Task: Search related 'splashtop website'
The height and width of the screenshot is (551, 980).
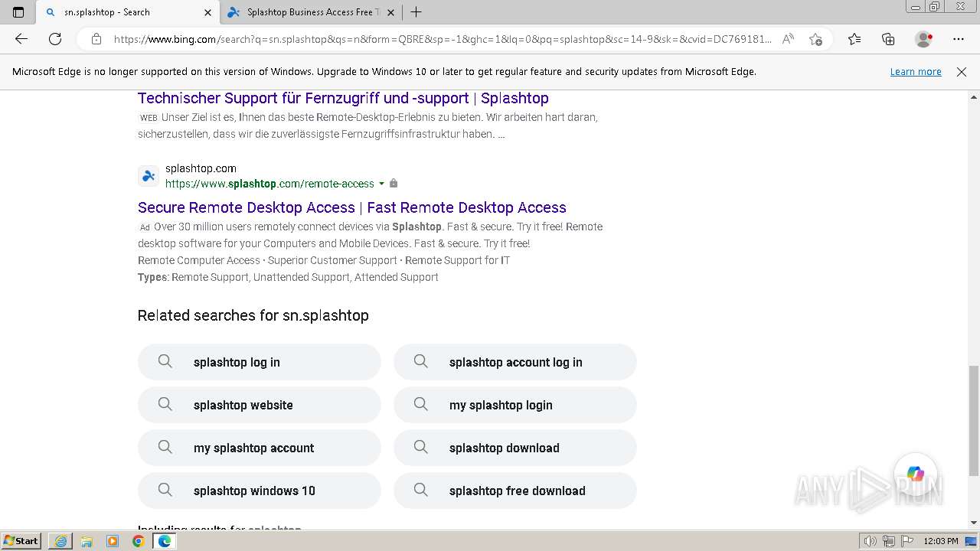Action: (259, 405)
